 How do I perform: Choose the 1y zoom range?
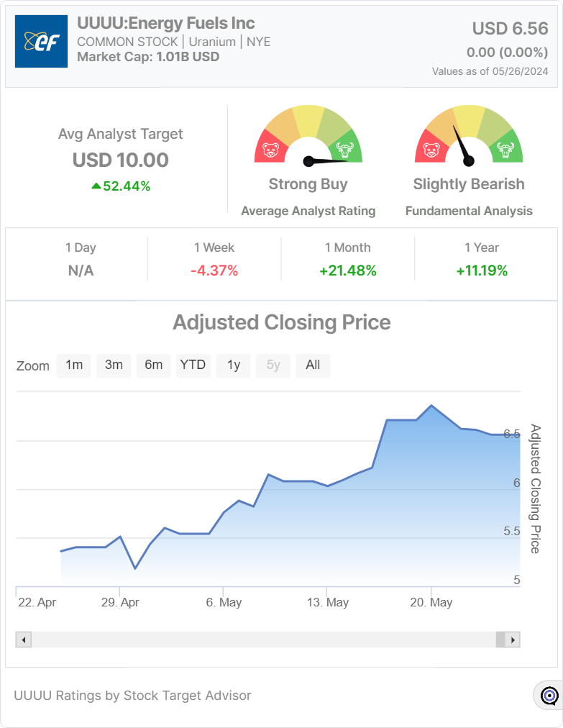(234, 365)
